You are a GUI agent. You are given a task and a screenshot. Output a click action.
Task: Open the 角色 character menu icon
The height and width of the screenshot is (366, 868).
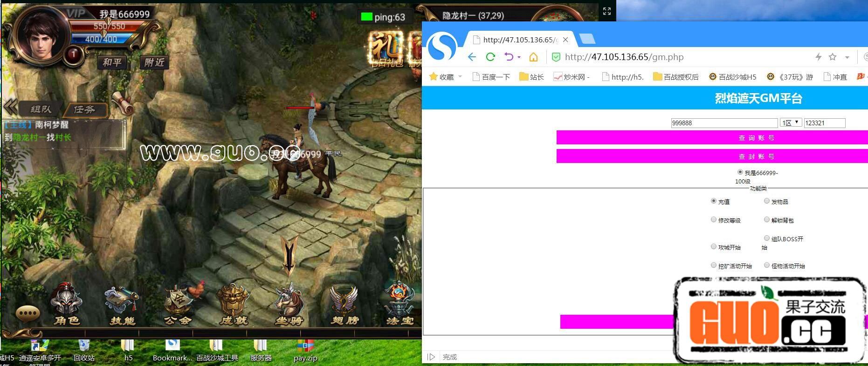[x=67, y=305]
